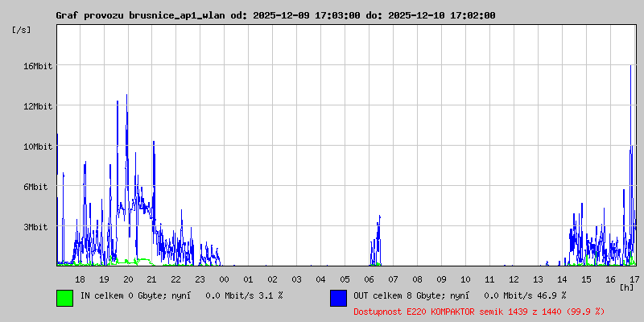
Task: Click the 12Mbit y-axis label
Action: coord(37,106)
